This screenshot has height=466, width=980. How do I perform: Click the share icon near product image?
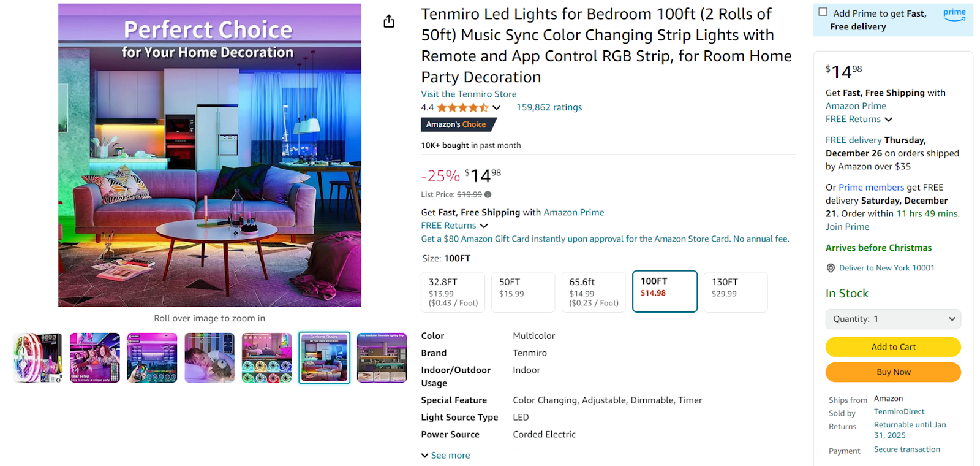click(x=389, y=20)
